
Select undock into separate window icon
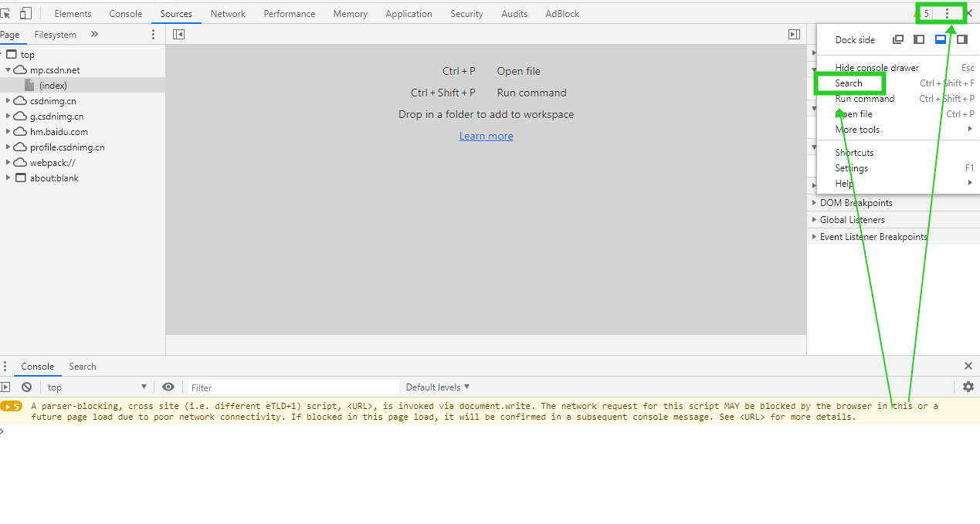click(897, 39)
